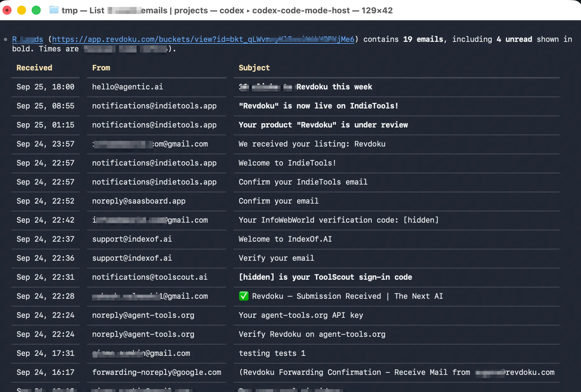
Task: Click sender hello@agentic.ai
Action: click(127, 87)
